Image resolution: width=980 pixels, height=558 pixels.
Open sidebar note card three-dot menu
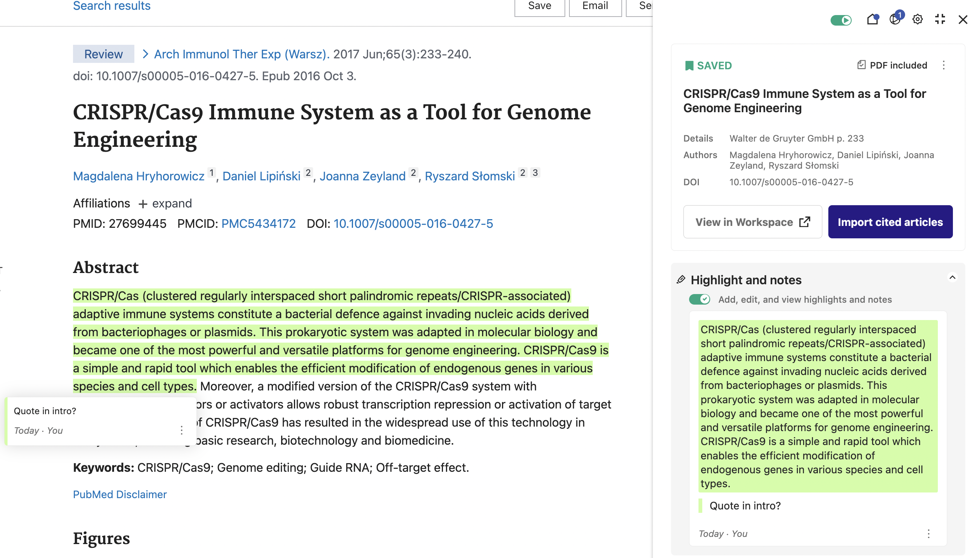[928, 534]
